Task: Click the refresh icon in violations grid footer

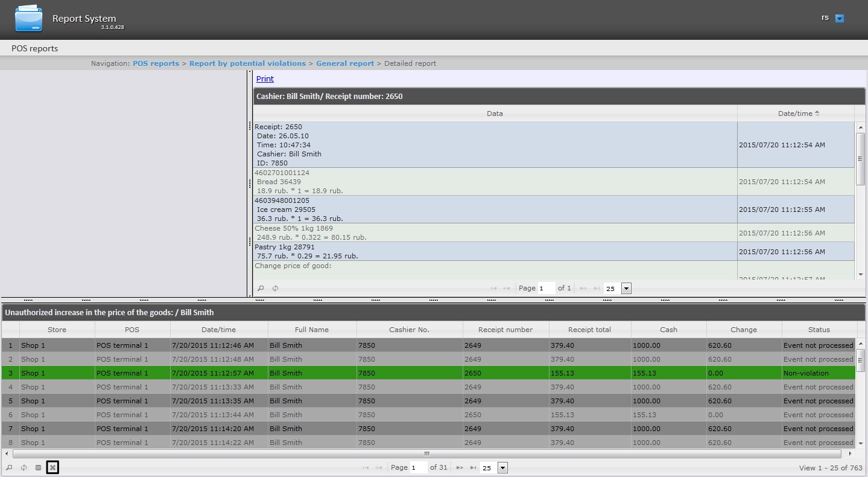Action: click(x=24, y=468)
